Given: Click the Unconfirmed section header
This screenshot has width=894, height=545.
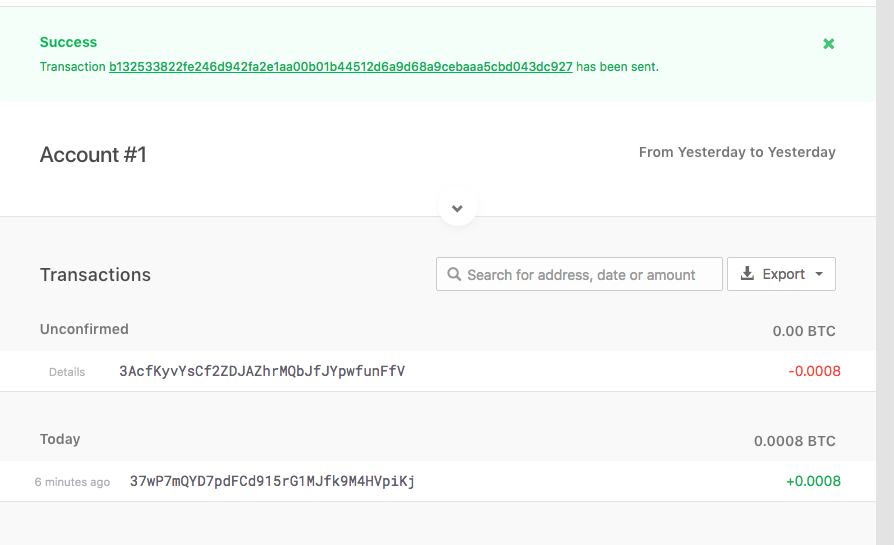Looking at the screenshot, I should click(x=84, y=329).
